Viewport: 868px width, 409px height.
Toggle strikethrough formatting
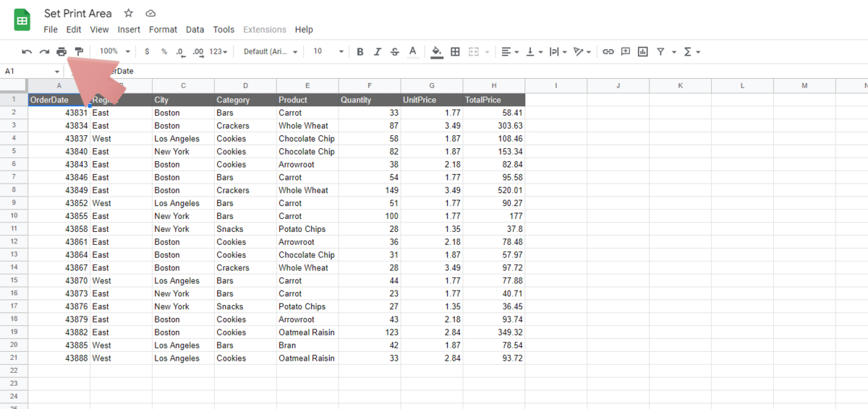pyautogui.click(x=394, y=52)
